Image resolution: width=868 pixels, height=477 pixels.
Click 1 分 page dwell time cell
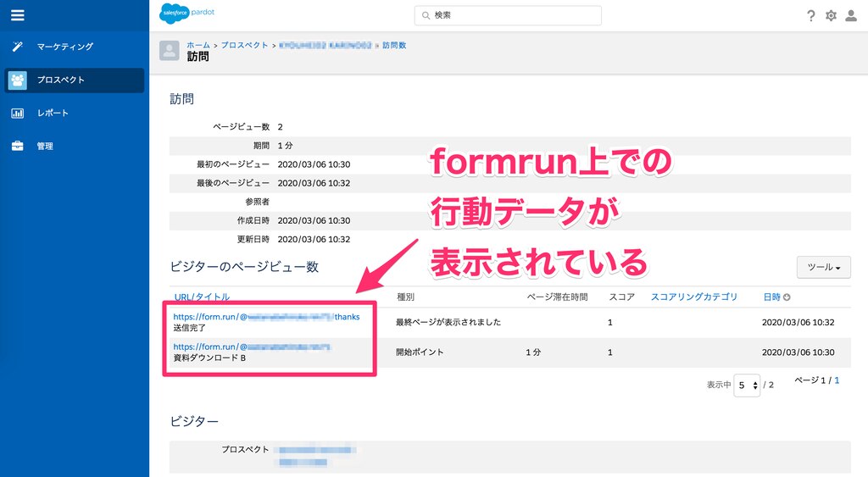click(x=533, y=352)
